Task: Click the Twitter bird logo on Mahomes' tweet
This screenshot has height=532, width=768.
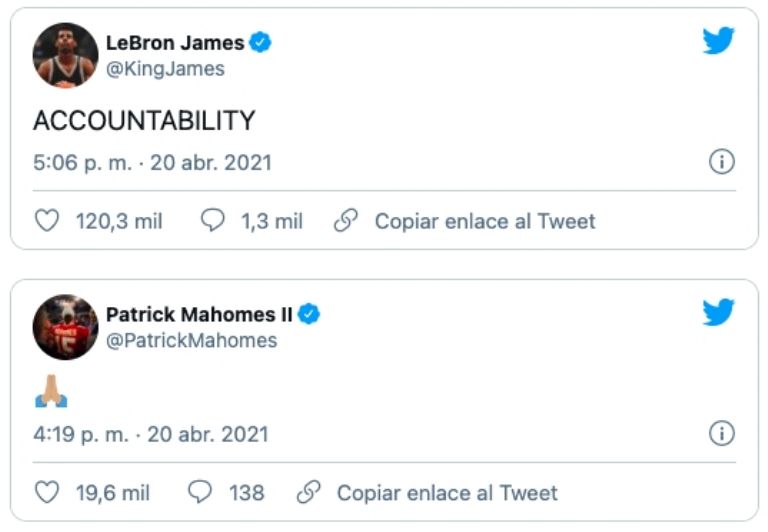Action: pos(718,313)
